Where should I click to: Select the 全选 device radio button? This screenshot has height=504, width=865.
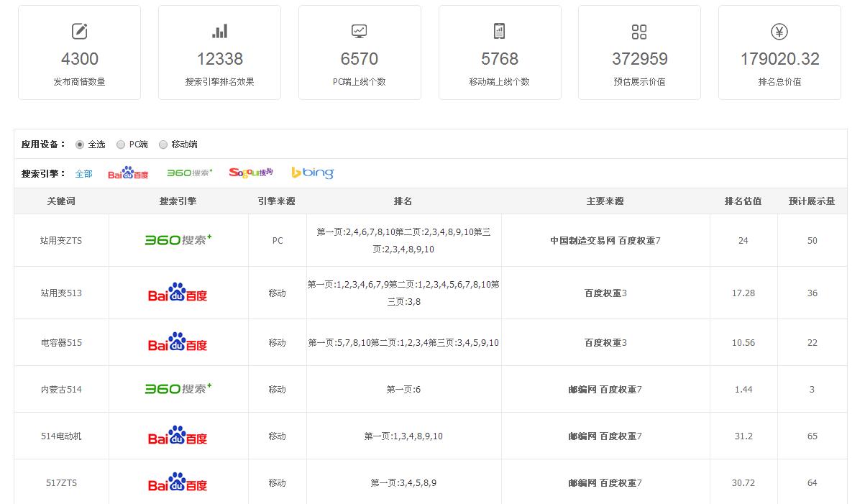[x=80, y=145]
